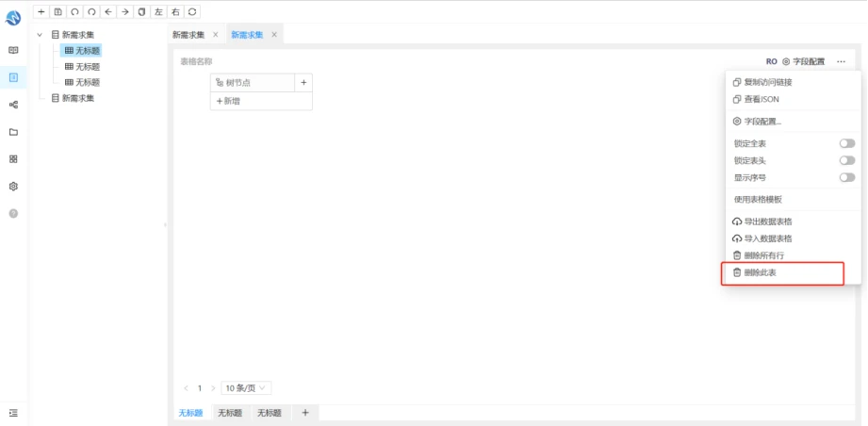Select 复制访问链接 in the menu
This screenshot has width=868, height=426.
click(794, 82)
